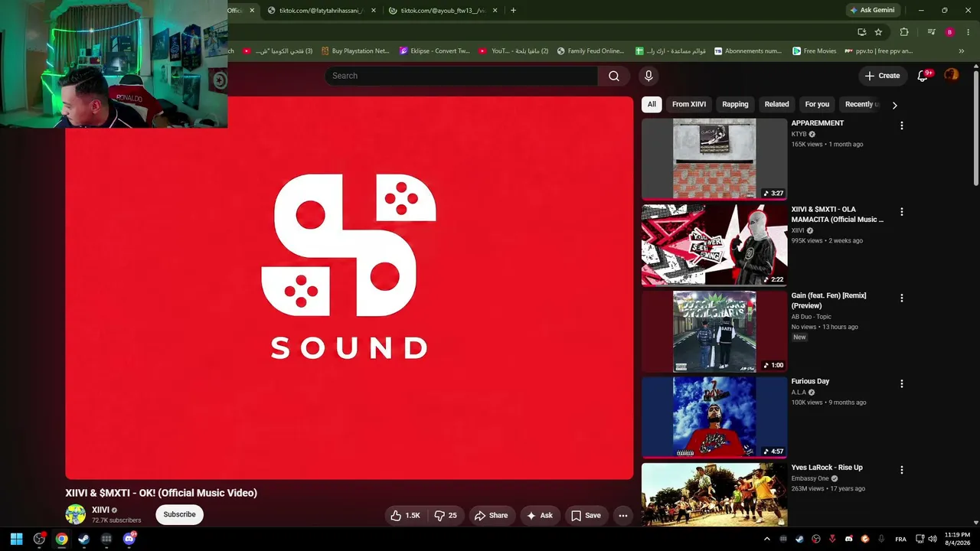Dislike the video with the thumbs-down button
Image resolution: width=980 pixels, height=551 pixels.
446,516
